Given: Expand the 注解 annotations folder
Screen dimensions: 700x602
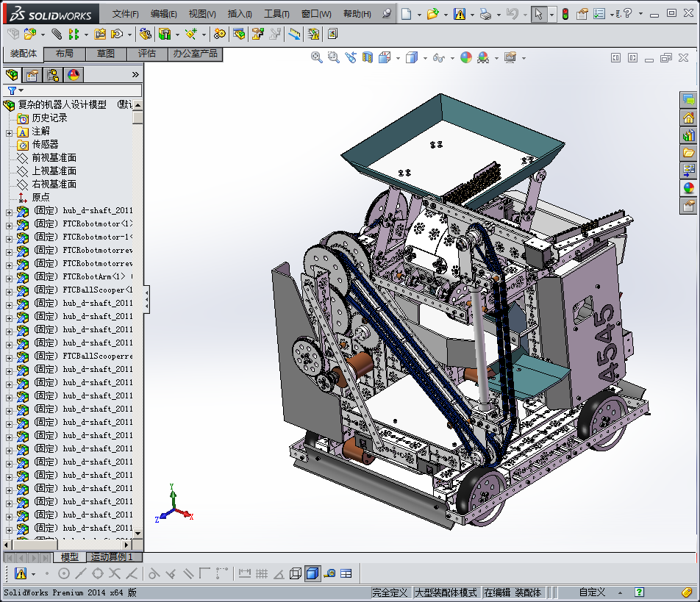Looking at the screenshot, I should [x=10, y=132].
